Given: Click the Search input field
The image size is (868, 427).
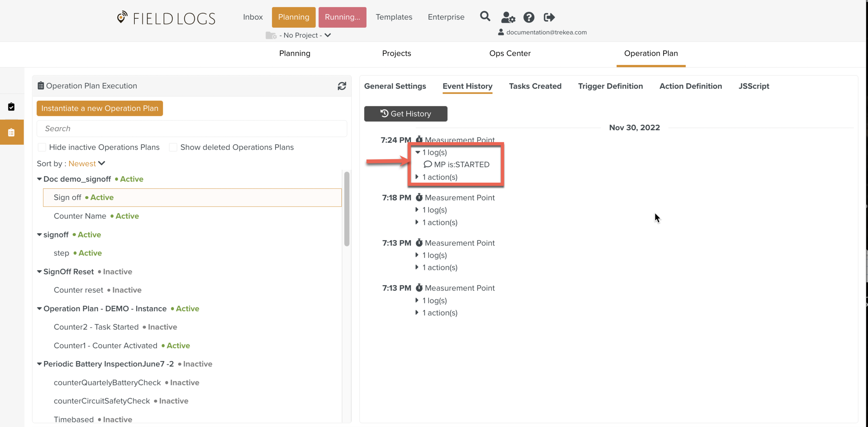Looking at the screenshot, I should tap(192, 128).
